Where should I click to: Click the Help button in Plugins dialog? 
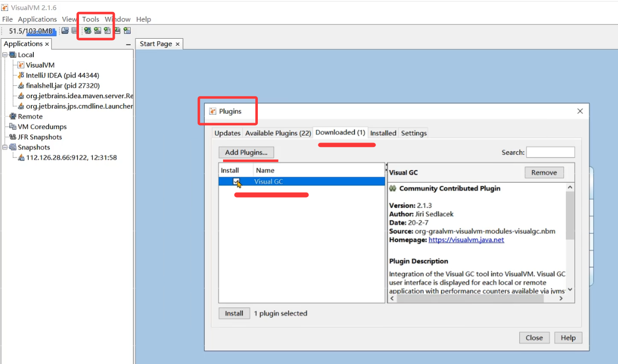(x=568, y=338)
